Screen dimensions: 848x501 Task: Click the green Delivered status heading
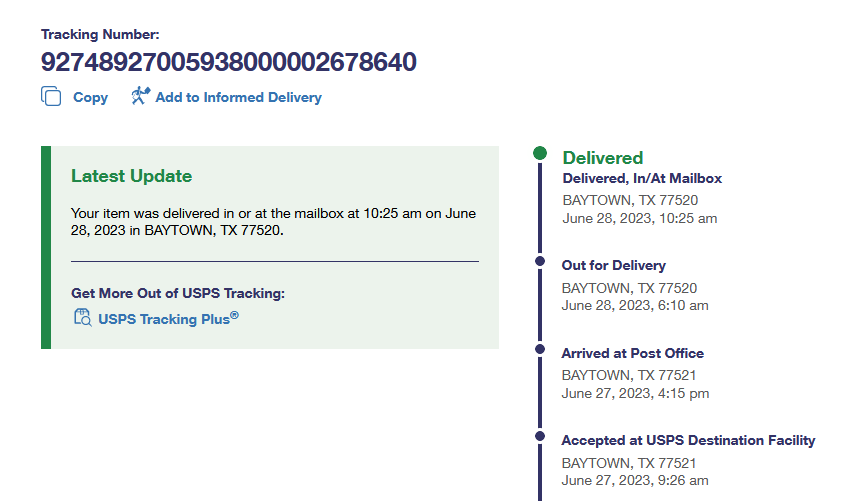tap(602, 158)
